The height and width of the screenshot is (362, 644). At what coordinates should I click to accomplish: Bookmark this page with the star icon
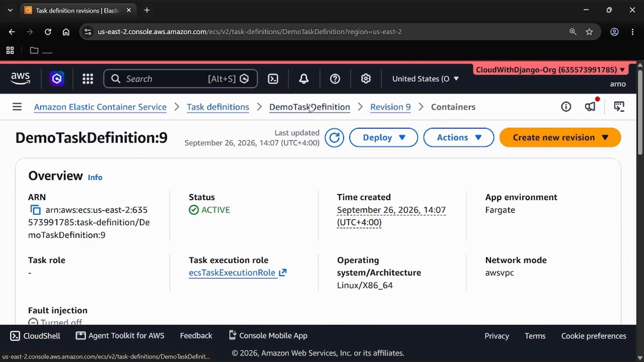click(x=589, y=32)
